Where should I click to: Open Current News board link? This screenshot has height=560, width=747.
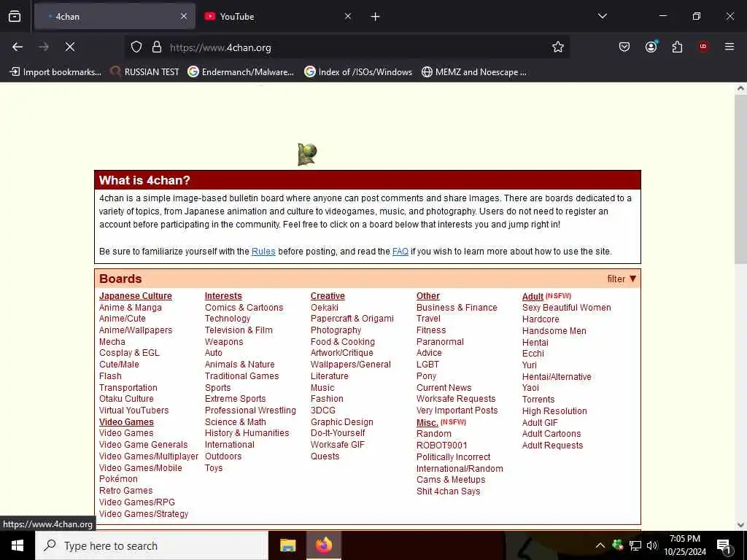click(444, 388)
